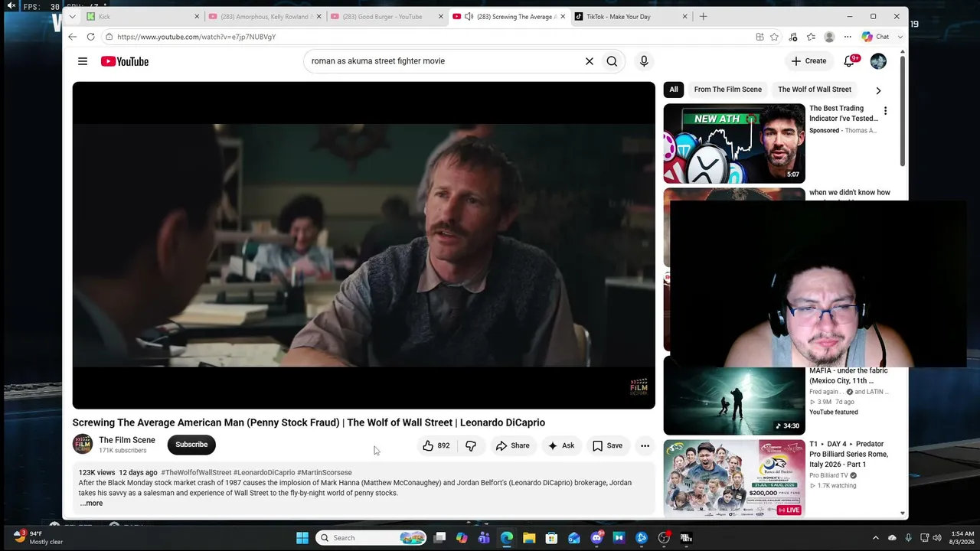The height and width of the screenshot is (551, 980).
Task: Open the MAFIA under the fabric thumbnail
Action: (734, 395)
